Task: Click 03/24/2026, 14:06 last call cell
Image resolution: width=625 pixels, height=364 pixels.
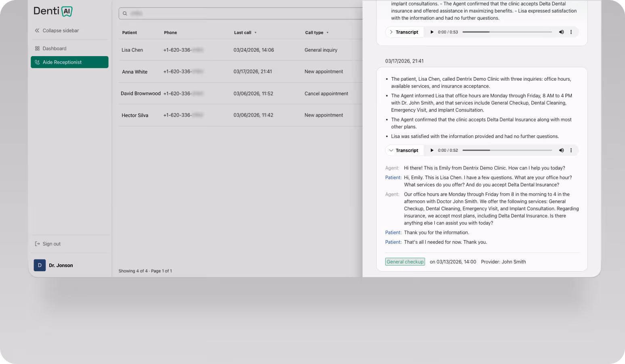Action: pyautogui.click(x=254, y=50)
